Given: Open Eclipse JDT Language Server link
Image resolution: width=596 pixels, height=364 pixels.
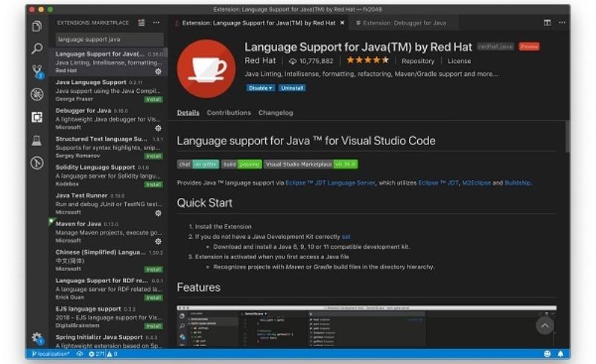Looking at the screenshot, I should pyautogui.click(x=330, y=183).
